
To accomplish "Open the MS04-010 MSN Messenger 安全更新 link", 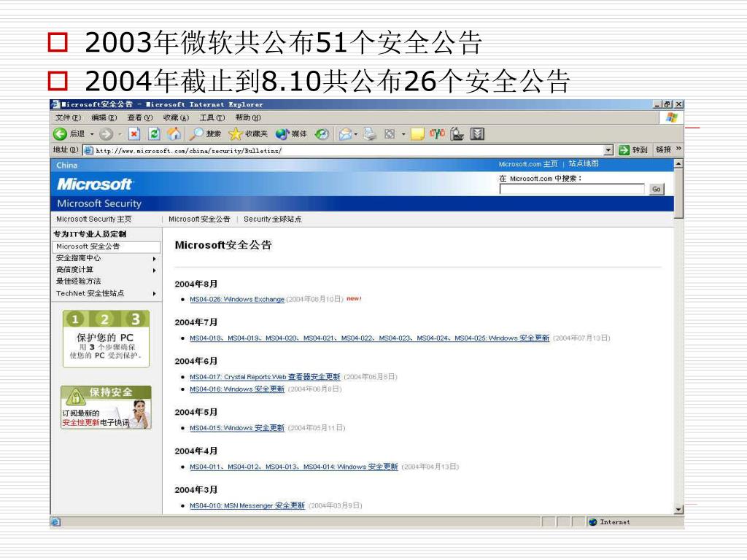I will point(247,506).
